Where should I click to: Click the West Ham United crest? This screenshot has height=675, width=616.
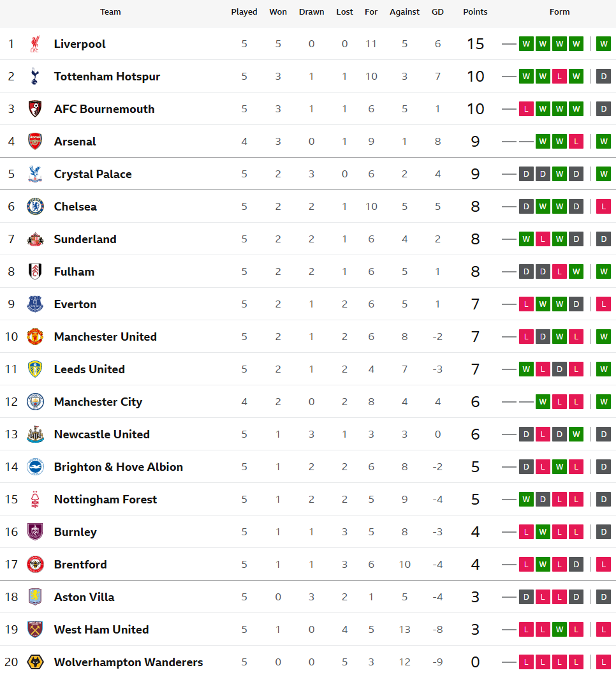pos(35,629)
